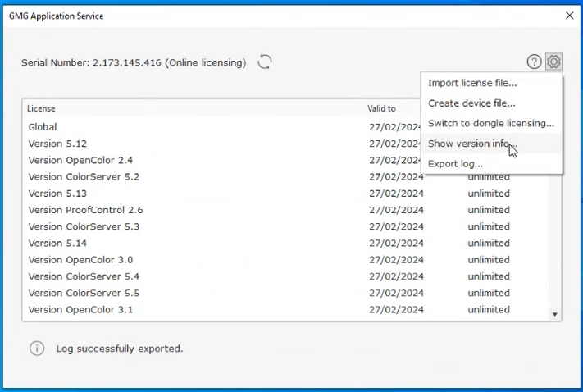Image resolution: width=583 pixels, height=392 pixels.
Task: Select Version ProofControl 2.6 row
Action: (x=286, y=210)
